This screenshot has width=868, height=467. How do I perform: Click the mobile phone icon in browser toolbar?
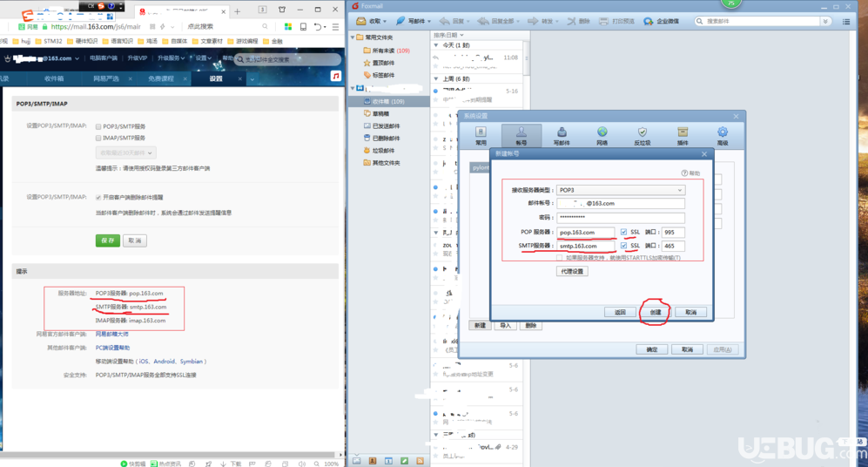point(303,27)
